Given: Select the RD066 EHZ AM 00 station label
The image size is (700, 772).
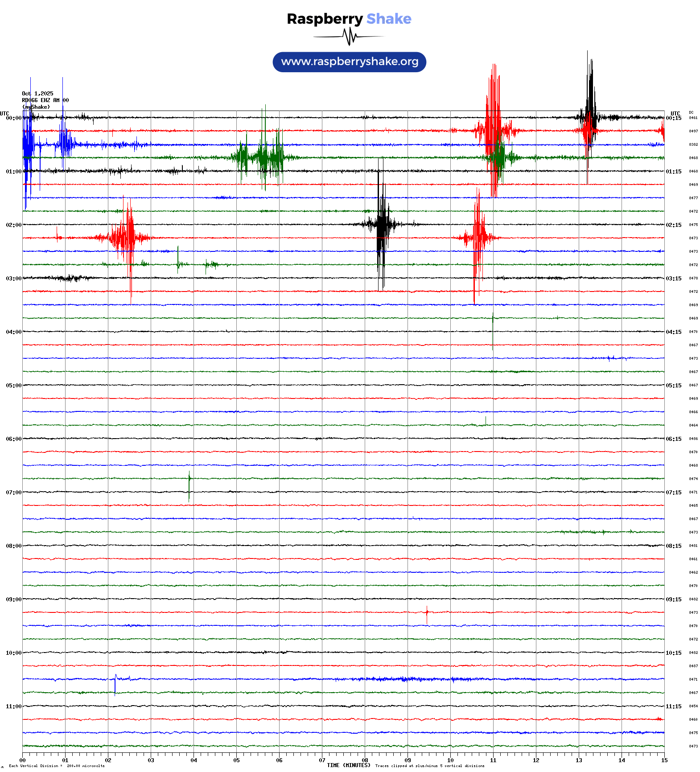Looking at the screenshot, I should click(x=45, y=100).
